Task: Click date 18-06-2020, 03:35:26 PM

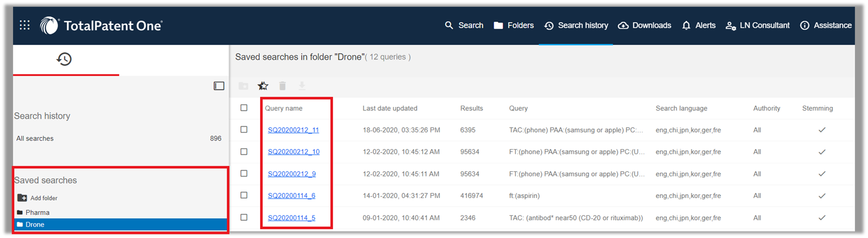Action: (401, 130)
